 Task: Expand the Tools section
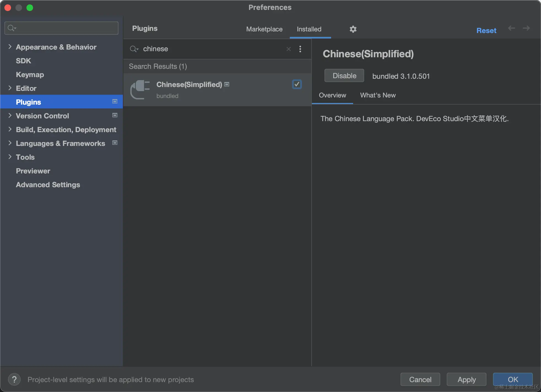tap(10, 157)
